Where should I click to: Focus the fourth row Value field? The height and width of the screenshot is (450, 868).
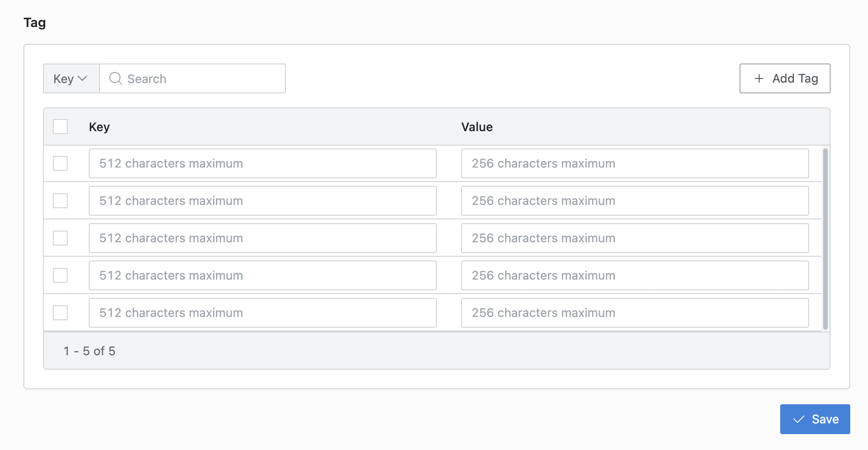[635, 275]
